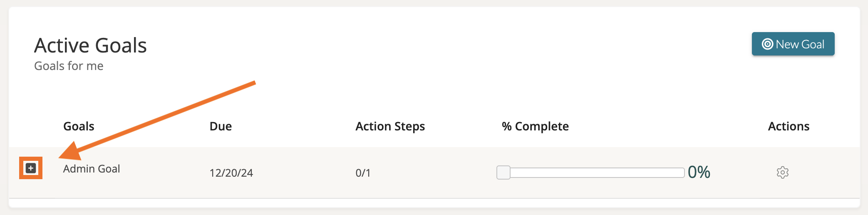
Task: Click the 0% completion label
Action: click(x=699, y=172)
